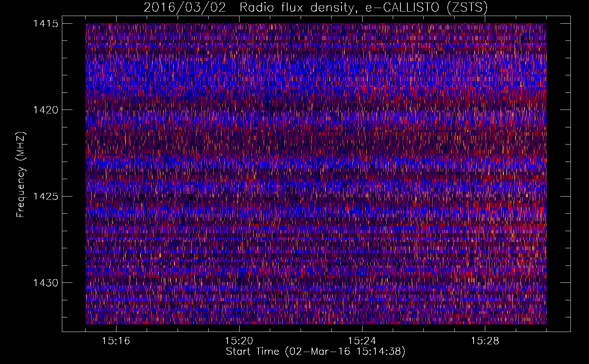Viewport: 589px width, 364px height.
Task: Select the '1425' frequency axis label
Action: [46, 197]
